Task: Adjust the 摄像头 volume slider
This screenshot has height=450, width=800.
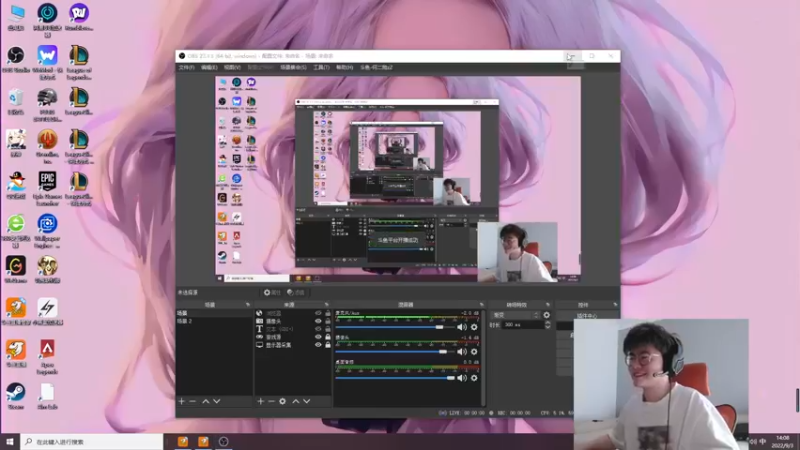Action: coord(395,352)
